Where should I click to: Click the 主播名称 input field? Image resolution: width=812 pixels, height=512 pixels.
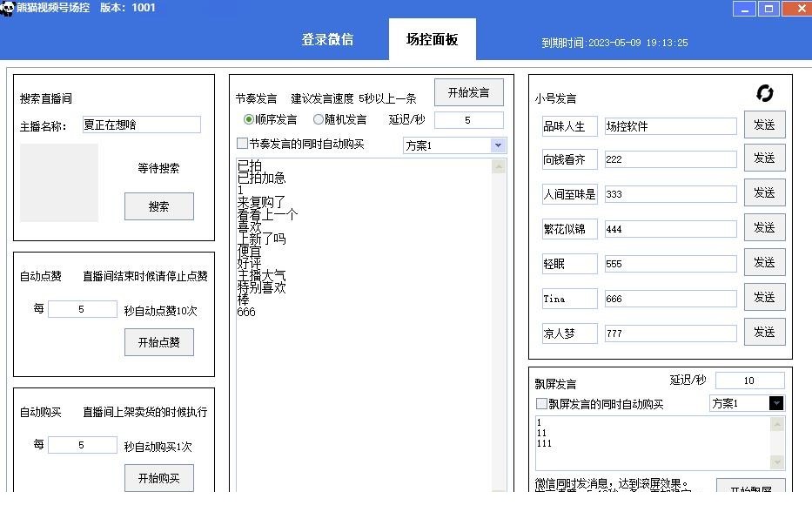click(141, 125)
